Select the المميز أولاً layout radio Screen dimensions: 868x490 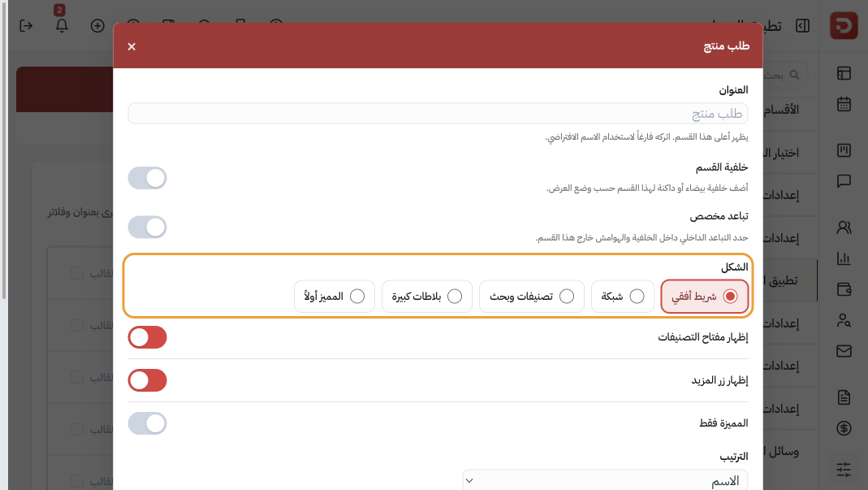coord(335,297)
